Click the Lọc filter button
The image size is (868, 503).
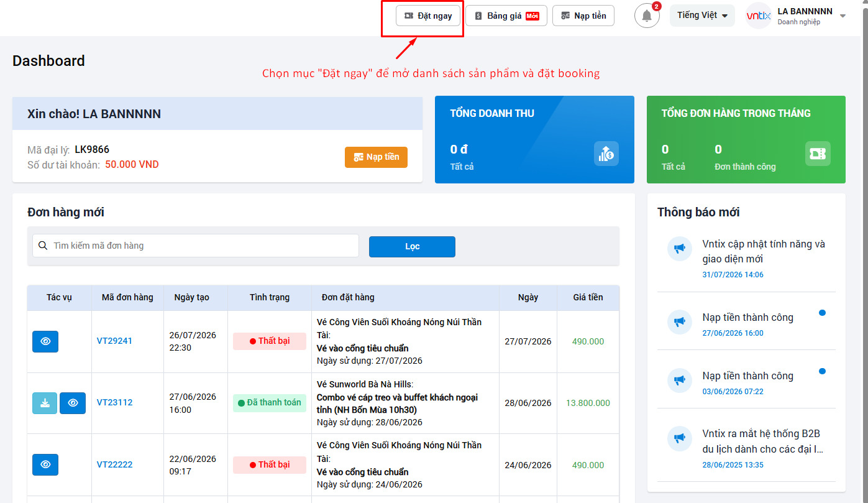click(x=412, y=247)
